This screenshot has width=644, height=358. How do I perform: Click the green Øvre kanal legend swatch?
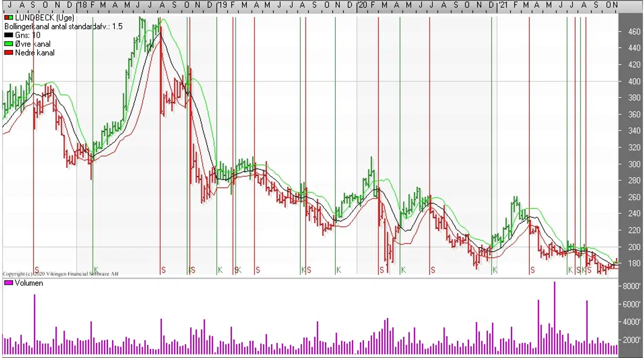[x=8, y=44]
